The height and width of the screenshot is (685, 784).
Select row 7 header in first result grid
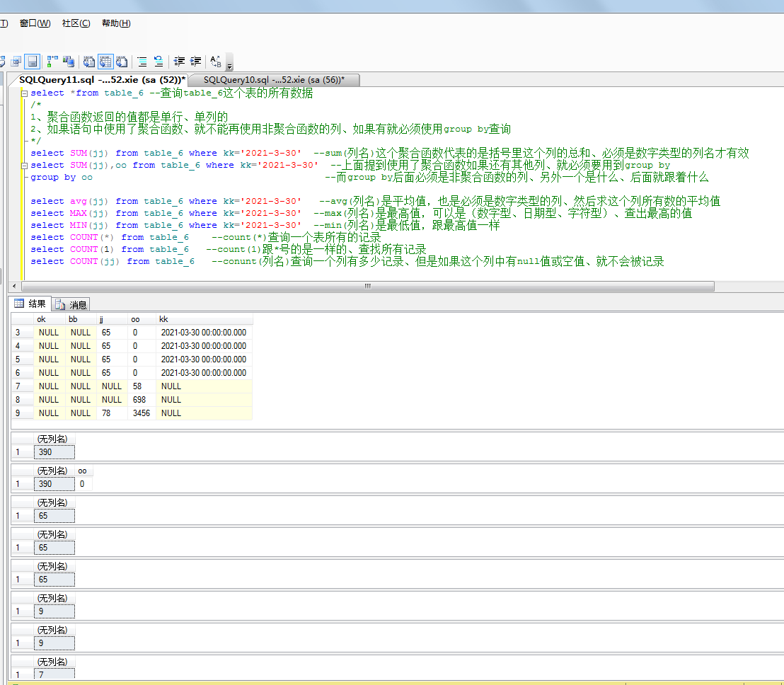tap(23, 386)
